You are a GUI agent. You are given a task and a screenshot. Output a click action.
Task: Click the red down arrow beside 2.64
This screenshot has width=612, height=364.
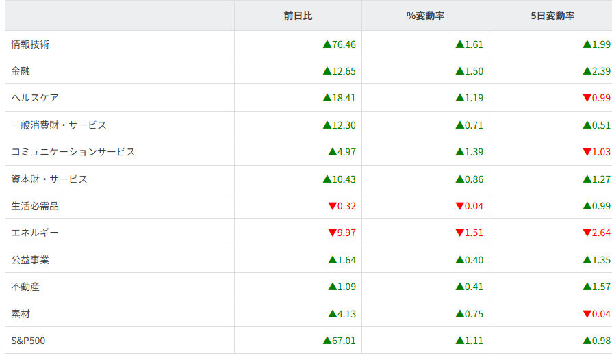coord(587,233)
